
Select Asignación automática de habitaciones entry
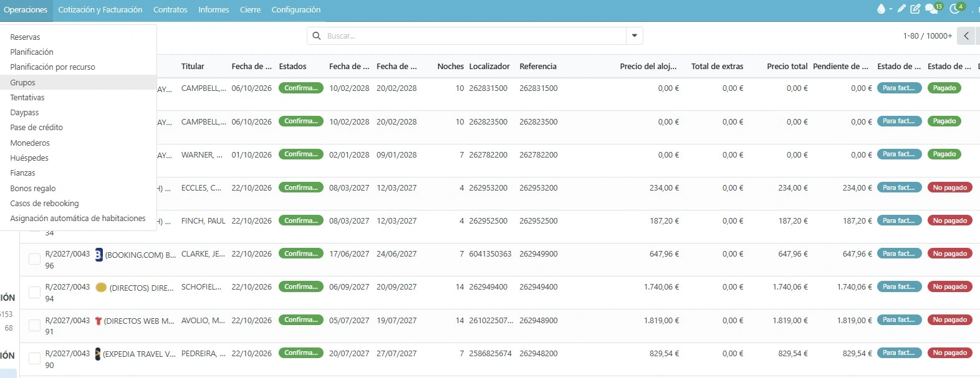(x=78, y=219)
